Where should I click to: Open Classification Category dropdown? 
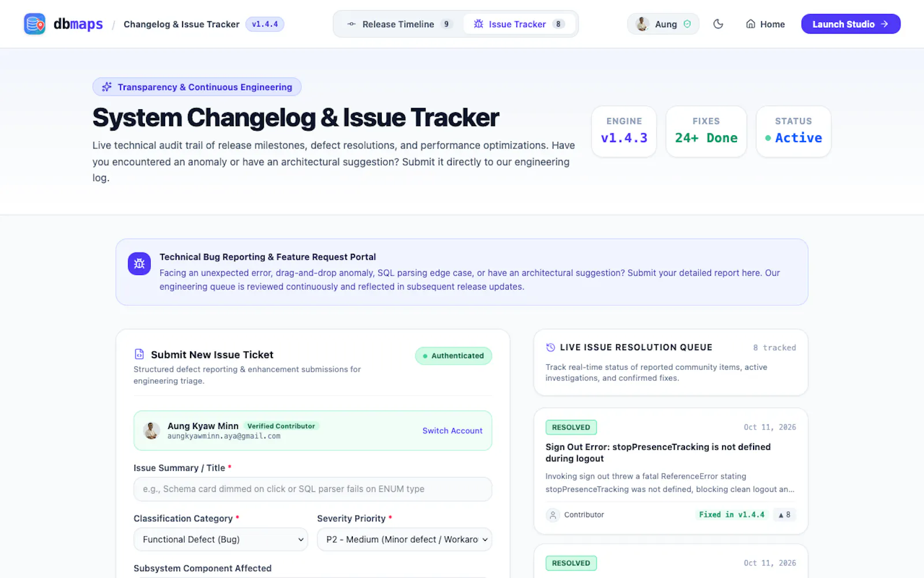click(221, 539)
